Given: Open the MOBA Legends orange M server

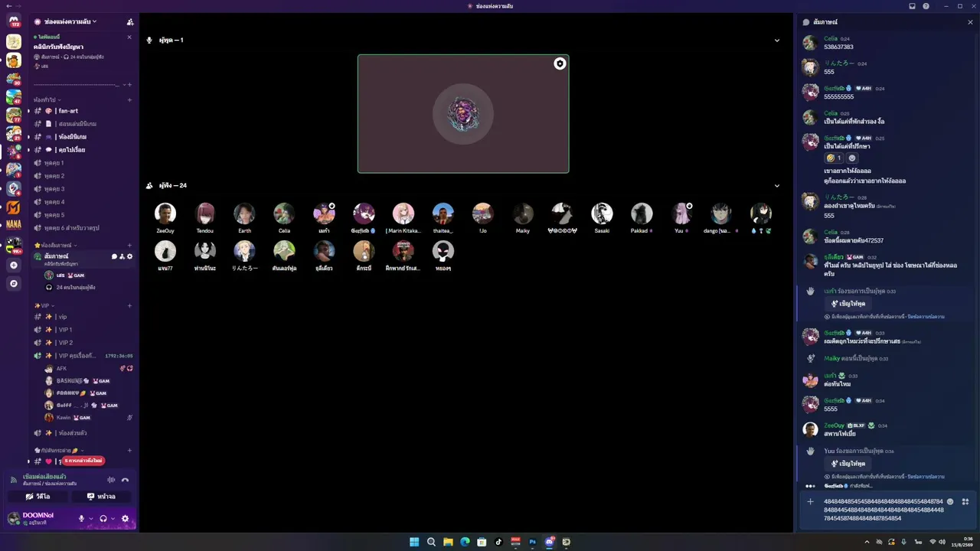Looking at the screenshot, I should [x=14, y=207].
